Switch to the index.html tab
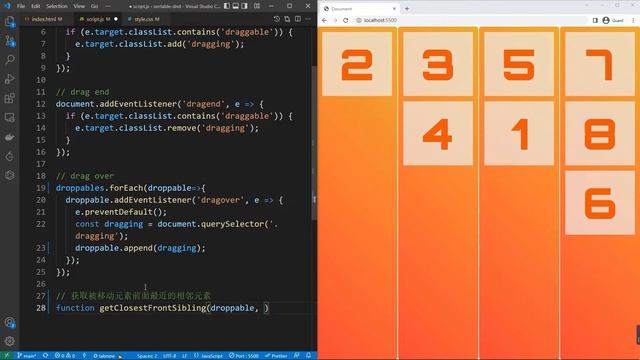The image size is (640, 360). [x=46, y=19]
